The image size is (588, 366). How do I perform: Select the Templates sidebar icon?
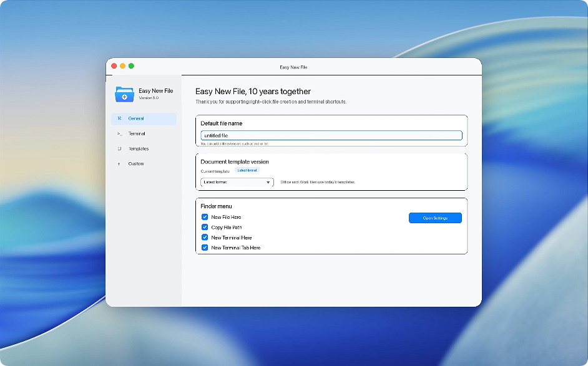[x=119, y=149]
